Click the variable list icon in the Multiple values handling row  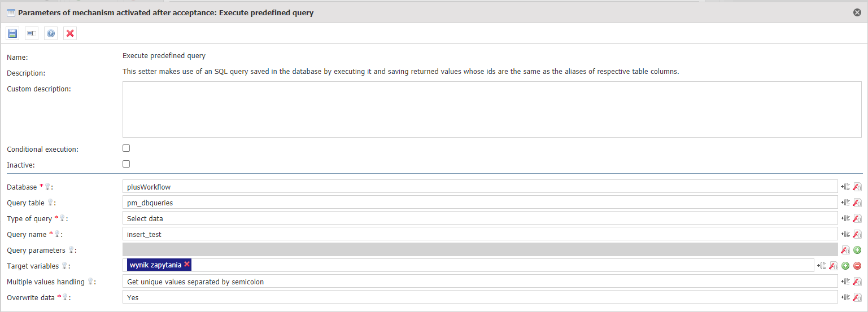pos(845,282)
